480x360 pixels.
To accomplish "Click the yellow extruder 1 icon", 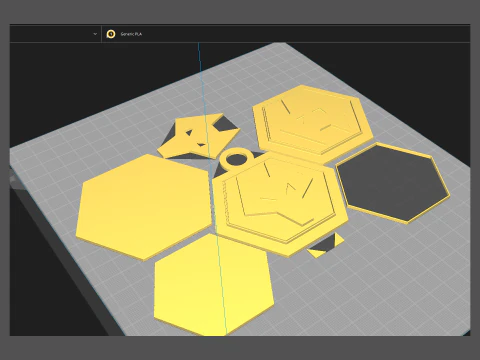I will (x=111, y=34).
